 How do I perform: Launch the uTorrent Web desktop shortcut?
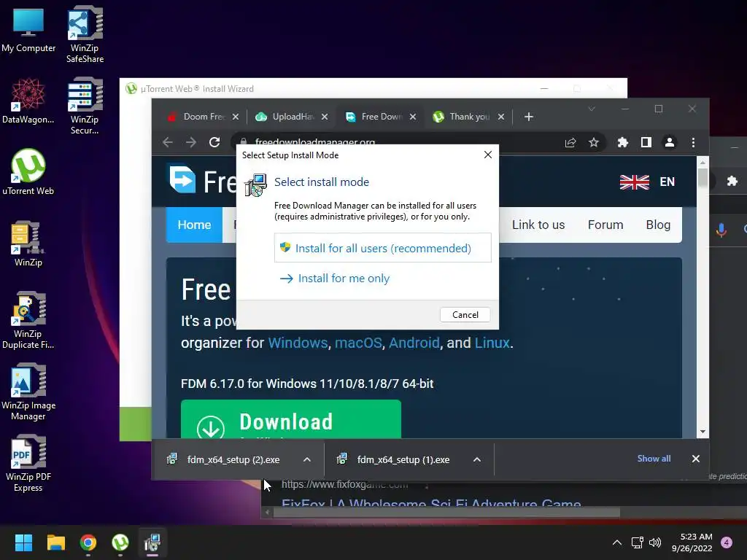tap(28, 172)
